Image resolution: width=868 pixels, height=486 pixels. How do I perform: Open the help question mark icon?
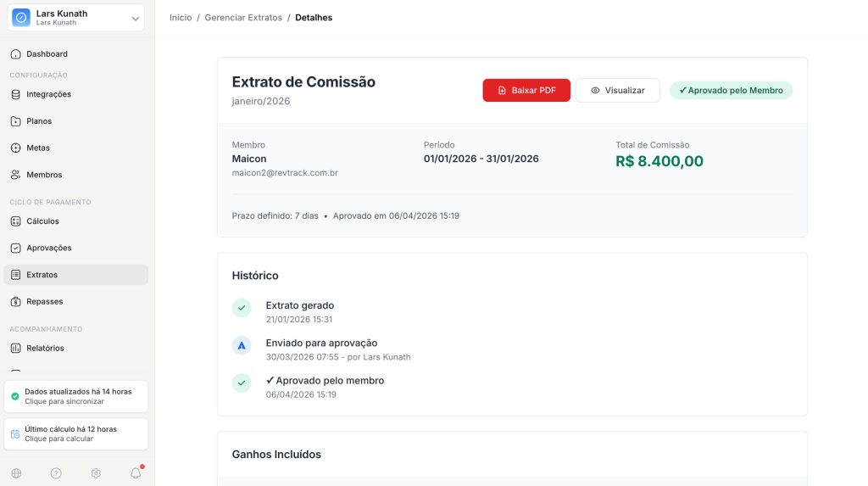pyautogui.click(x=56, y=473)
